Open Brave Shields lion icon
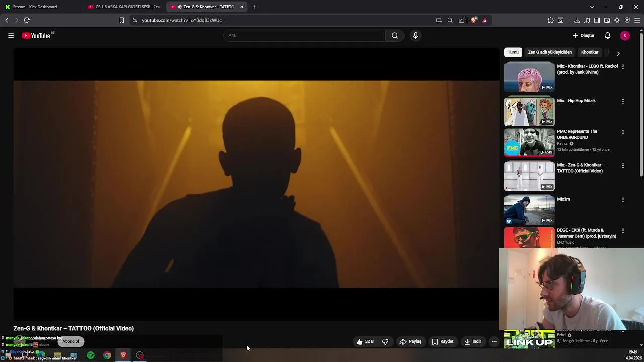 pos(473,20)
